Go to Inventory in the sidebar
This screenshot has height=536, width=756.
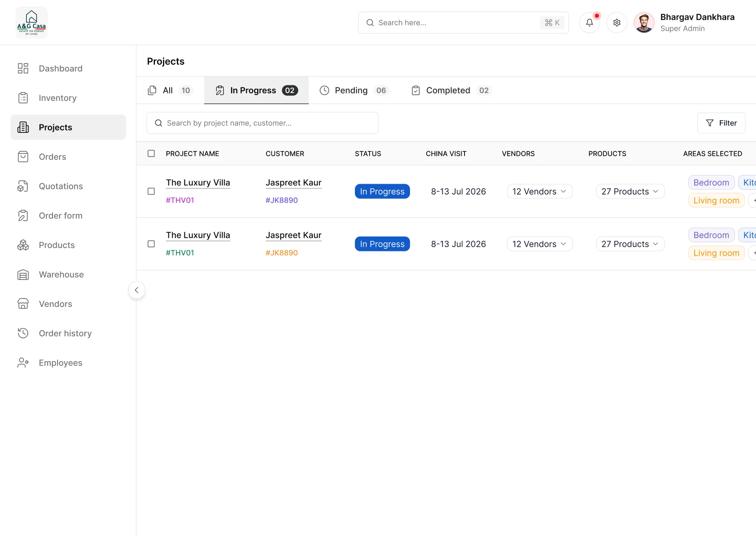click(68, 98)
